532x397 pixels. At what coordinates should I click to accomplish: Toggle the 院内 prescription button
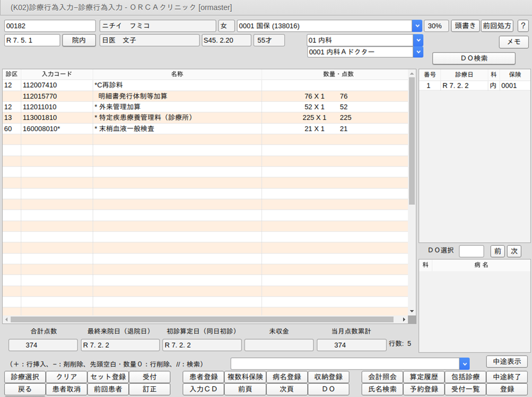click(79, 40)
